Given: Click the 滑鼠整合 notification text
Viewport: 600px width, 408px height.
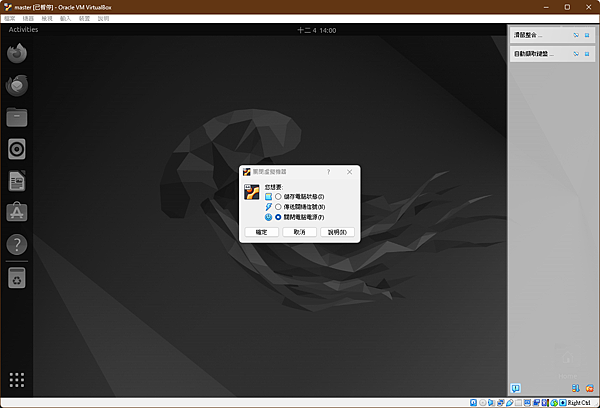Looking at the screenshot, I should point(528,35).
